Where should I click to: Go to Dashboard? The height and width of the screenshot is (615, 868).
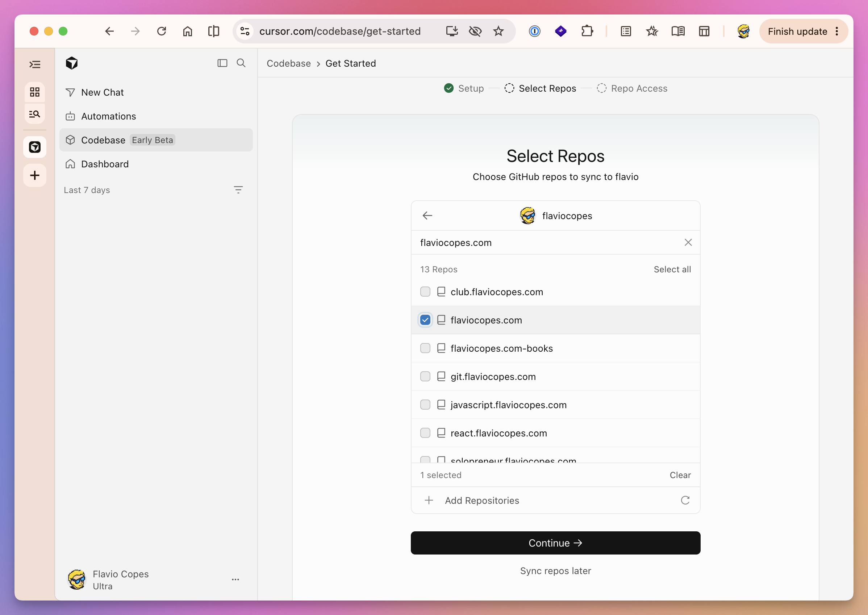click(156, 164)
